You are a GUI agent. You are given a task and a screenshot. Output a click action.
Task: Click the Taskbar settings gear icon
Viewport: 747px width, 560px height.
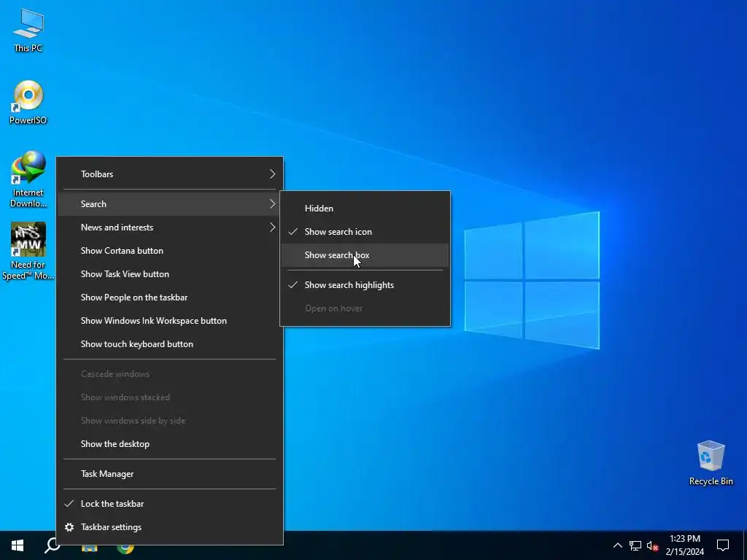coord(69,527)
